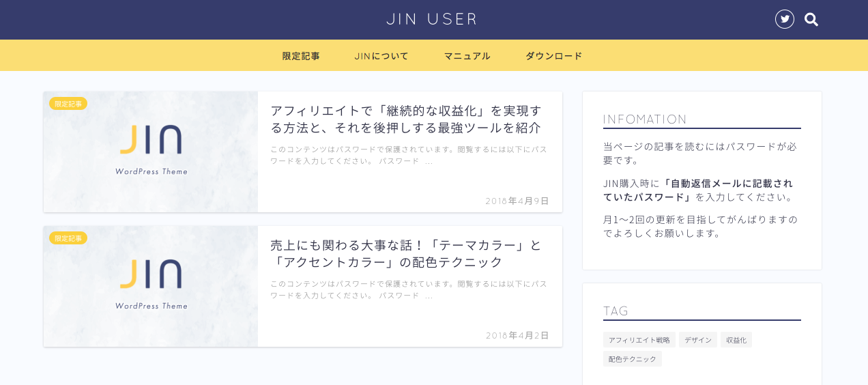Select the 収益化 tag
868x385 pixels.
click(736, 340)
